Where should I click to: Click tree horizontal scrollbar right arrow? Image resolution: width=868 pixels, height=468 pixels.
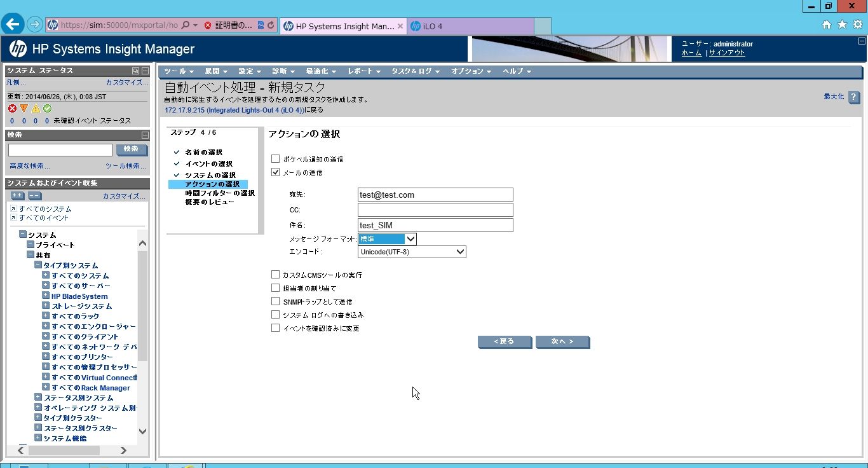point(123,450)
